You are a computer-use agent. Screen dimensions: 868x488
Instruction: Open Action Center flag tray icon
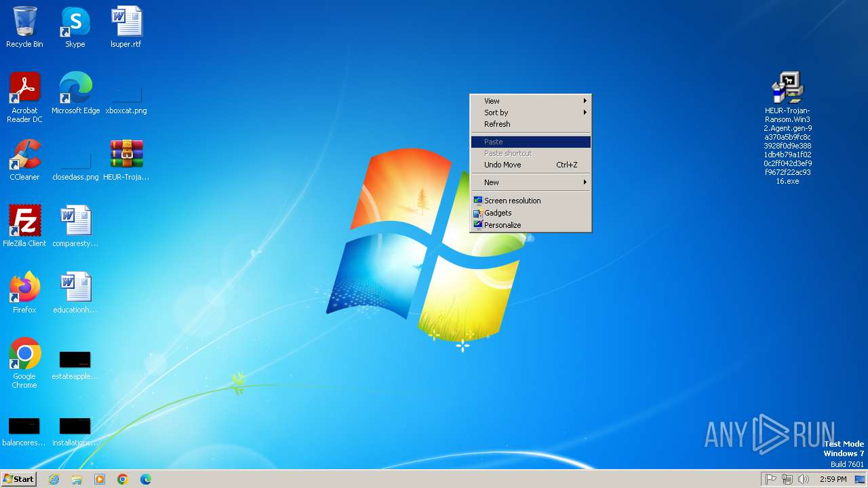pos(771,479)
